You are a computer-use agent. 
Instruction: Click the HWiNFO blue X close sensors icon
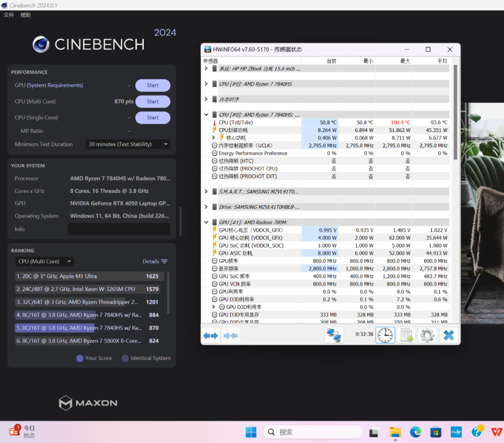448,335
